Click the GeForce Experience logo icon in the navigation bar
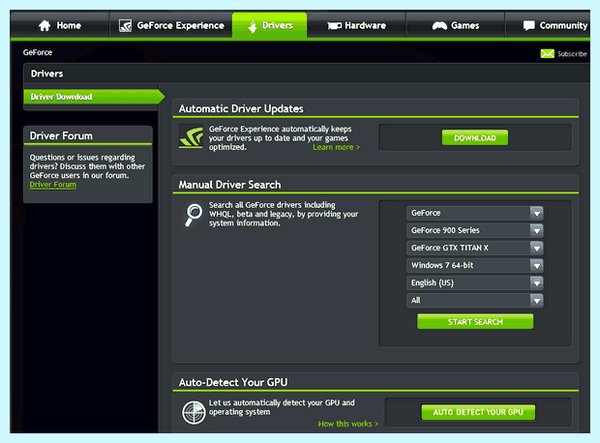This screenshot has height=443, width=600. (x=125, y=26)
